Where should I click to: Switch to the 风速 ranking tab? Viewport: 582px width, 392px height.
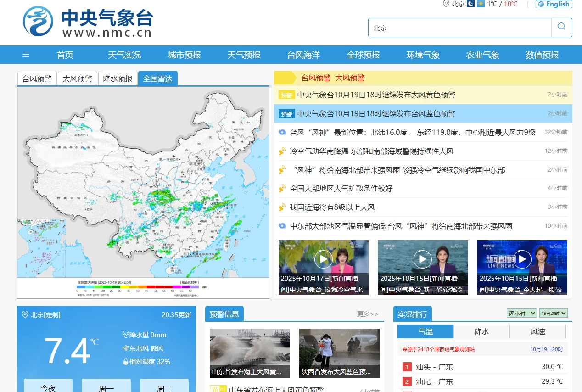(x=537, y=331)
